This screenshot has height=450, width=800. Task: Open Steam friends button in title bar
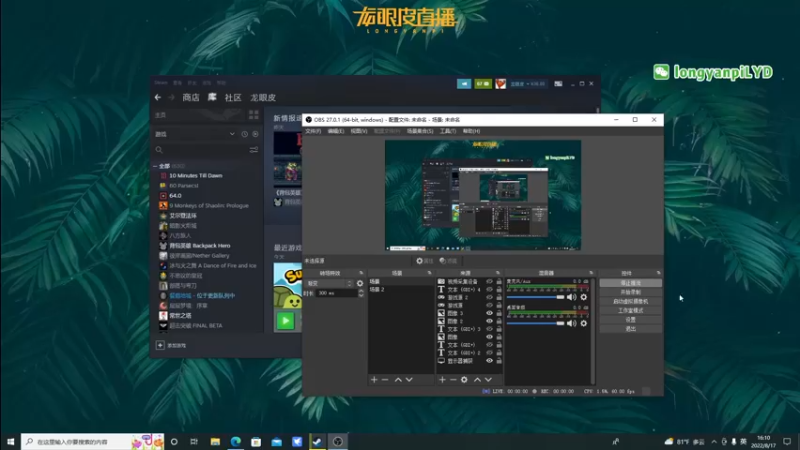click(464, 84)
